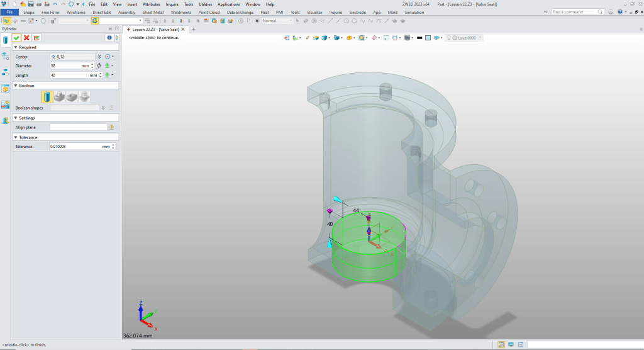Screen dimensions: 644x350
Task: Open the command info help icon
Action: point(109,38)
